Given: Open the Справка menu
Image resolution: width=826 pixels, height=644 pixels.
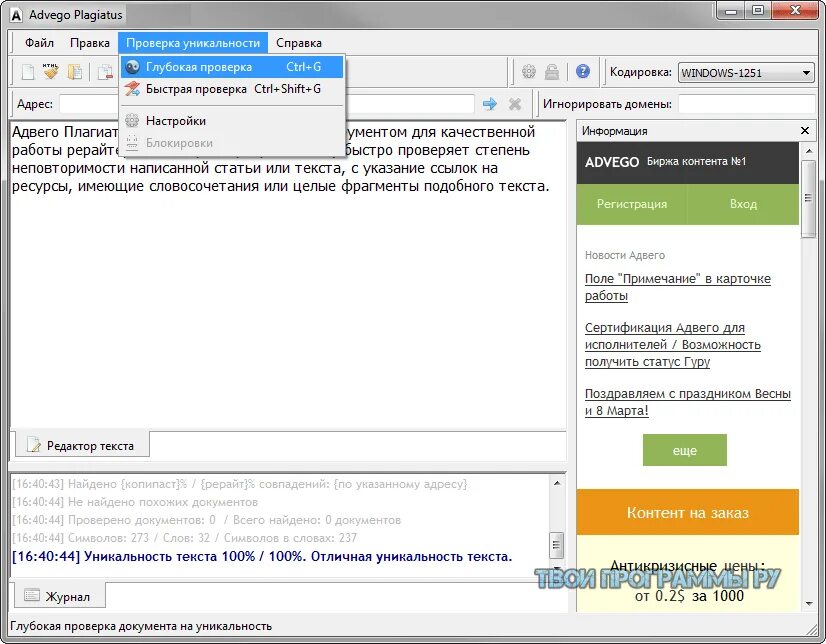Looking at the screenshot, I should tap(299, 43).
